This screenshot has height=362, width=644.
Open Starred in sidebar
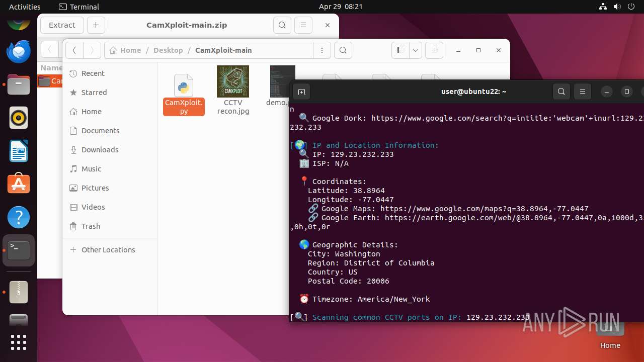pyautogui.click(x=110, y=93)
